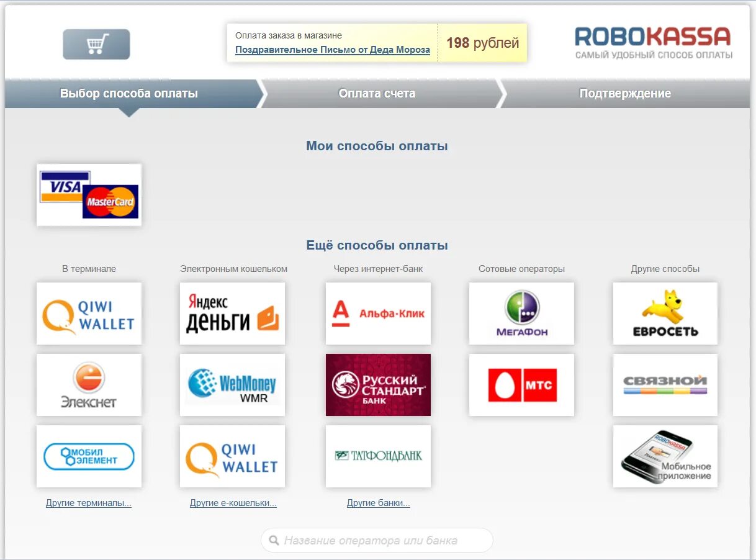756x560 pixels.
Task: Select Связной payment method
Action: (665, 385)
